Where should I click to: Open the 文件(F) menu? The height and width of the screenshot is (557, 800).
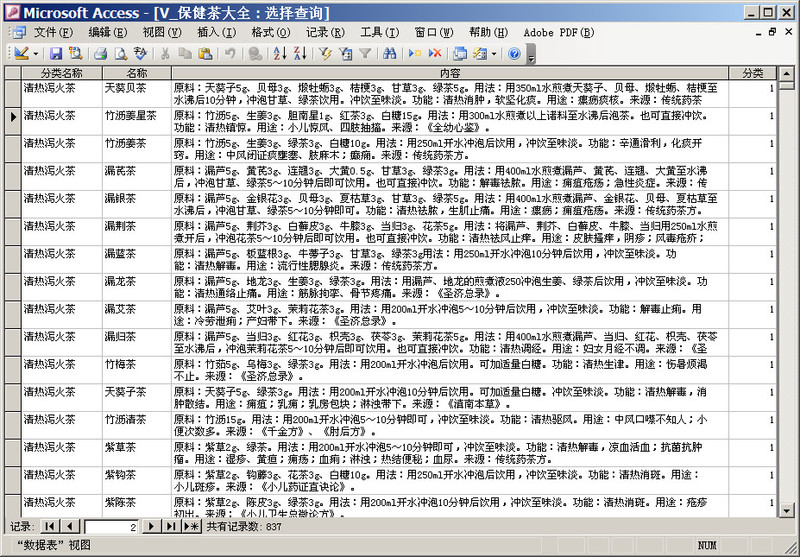click(x=53, y=33)
